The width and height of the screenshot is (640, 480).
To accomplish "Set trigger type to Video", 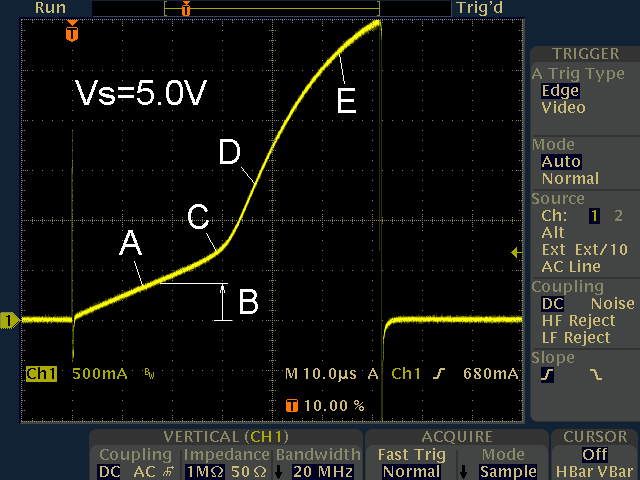I will point(563,108).
